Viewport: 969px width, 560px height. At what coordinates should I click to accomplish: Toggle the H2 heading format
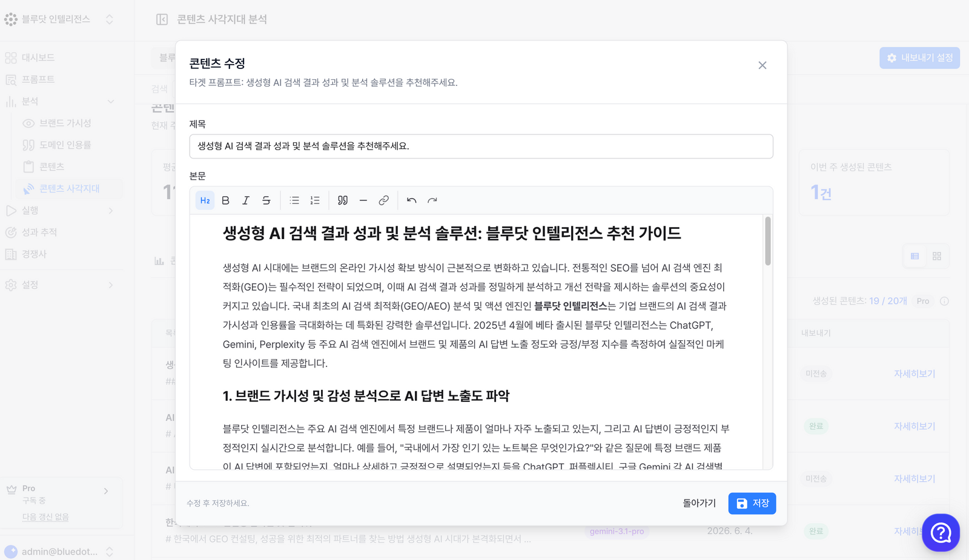205,200
